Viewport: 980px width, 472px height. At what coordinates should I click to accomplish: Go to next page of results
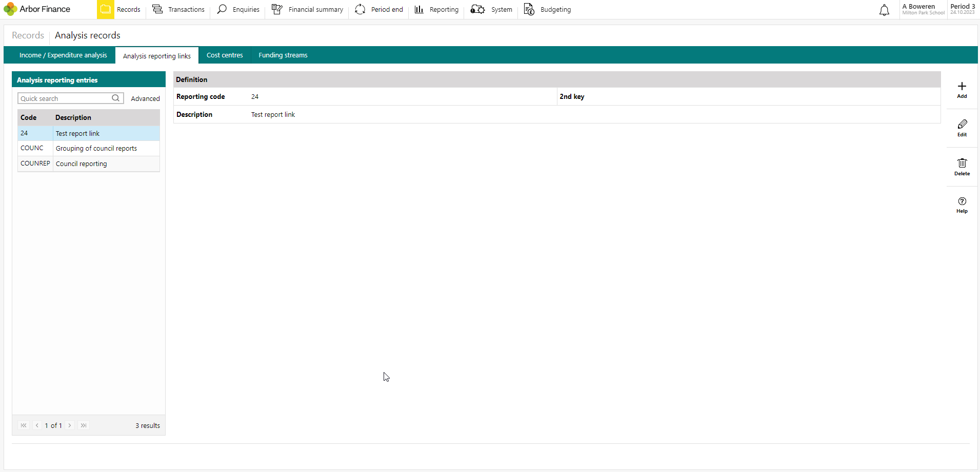(x=70, y=425)
